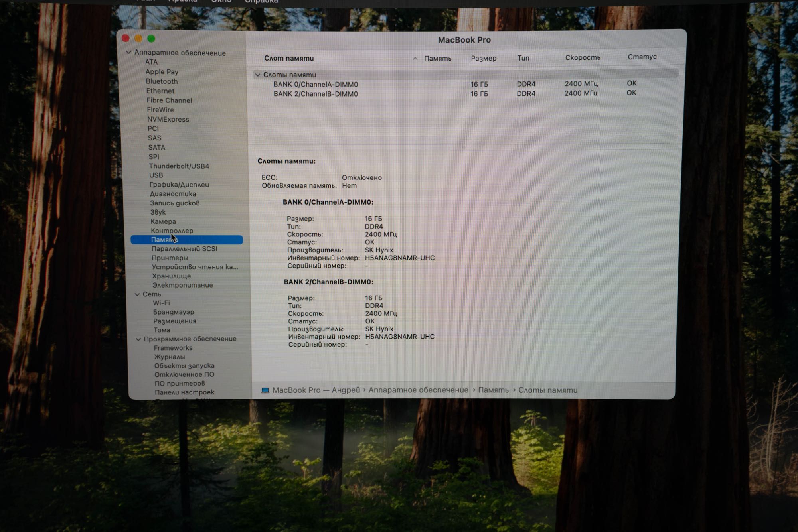Collapse the Слоты памяти table group
Screen dimensions: 798x532
(x=258, y=75)
